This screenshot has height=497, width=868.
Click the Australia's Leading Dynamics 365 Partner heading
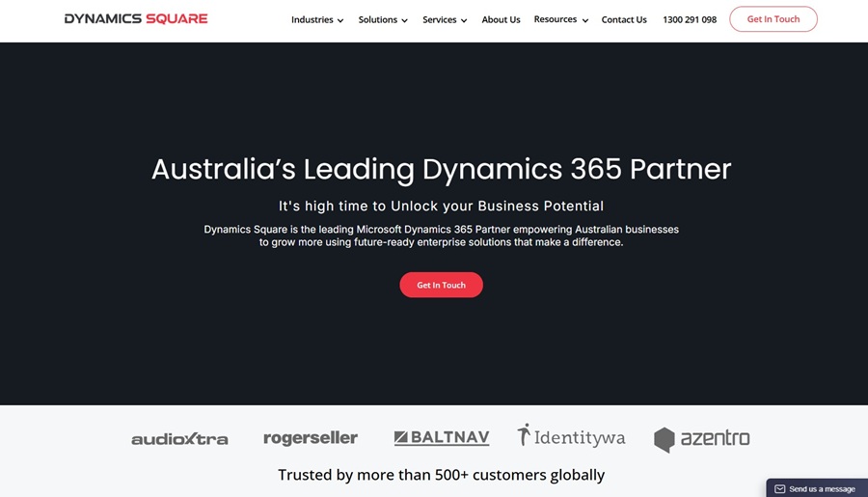click(x=441, y=169)
